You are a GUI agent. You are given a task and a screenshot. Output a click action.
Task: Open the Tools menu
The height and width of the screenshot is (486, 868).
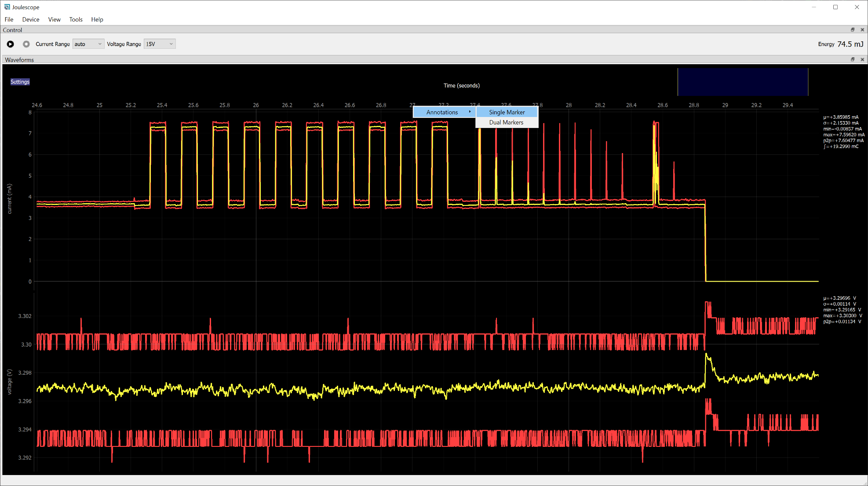pos(76,19)
